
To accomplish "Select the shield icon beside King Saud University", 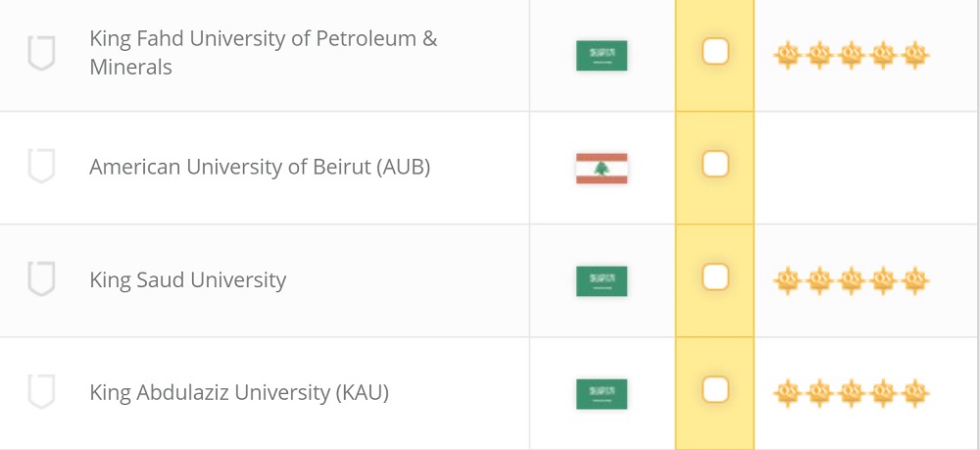I will coord(40,279).
